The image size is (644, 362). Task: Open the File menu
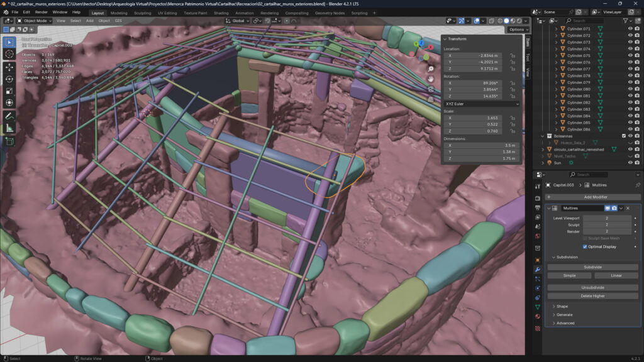(x=15, y=13)
